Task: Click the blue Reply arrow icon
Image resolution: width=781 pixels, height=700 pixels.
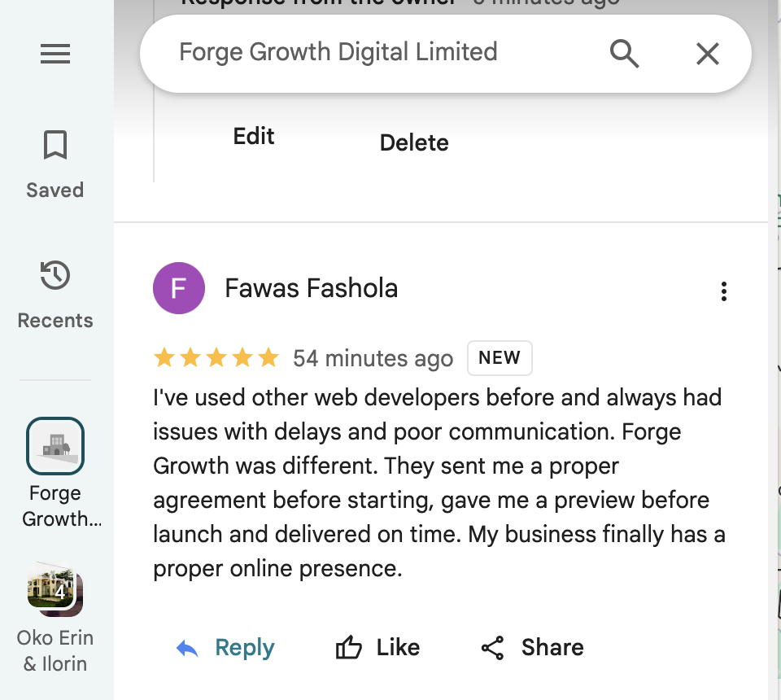Action: pyautogui.click(x=189, y=647)
